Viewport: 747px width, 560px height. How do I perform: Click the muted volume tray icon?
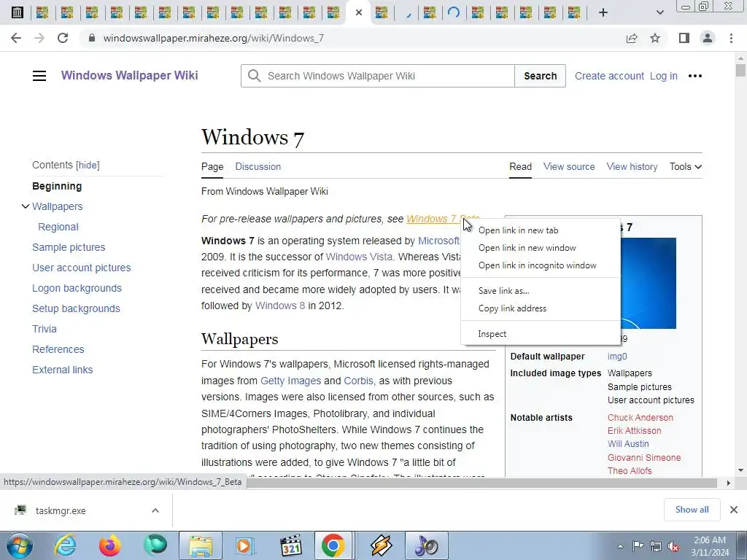pos(673,546)
